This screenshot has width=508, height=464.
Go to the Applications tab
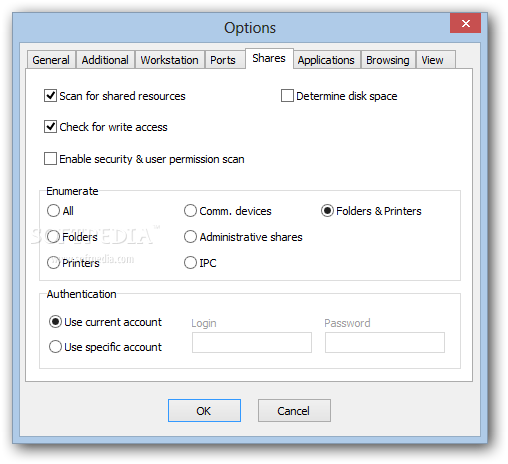[326, 60]
